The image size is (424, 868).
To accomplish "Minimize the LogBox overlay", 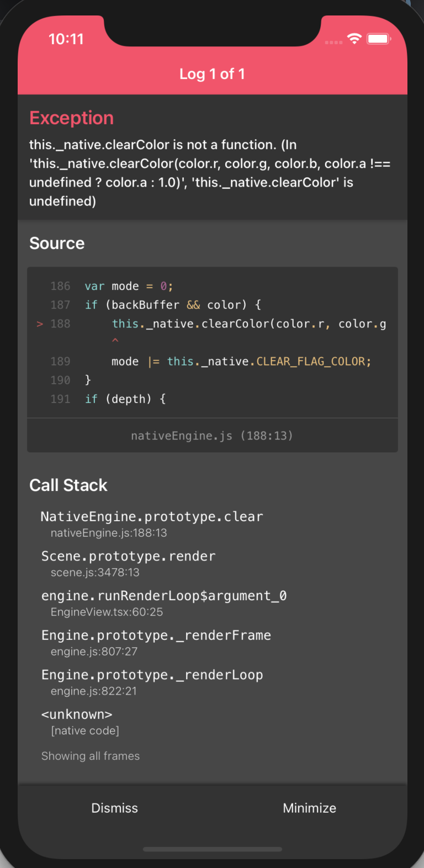I will tap(309, 808).
